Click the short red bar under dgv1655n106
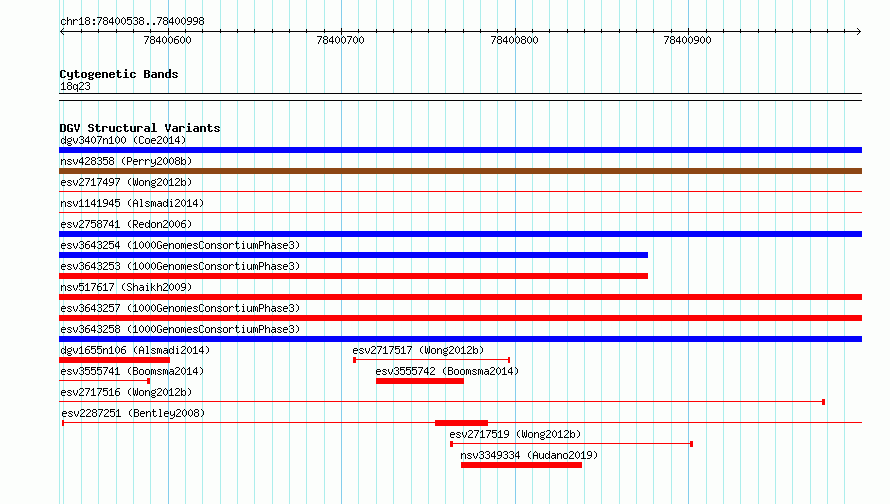 tap(115, 360)
